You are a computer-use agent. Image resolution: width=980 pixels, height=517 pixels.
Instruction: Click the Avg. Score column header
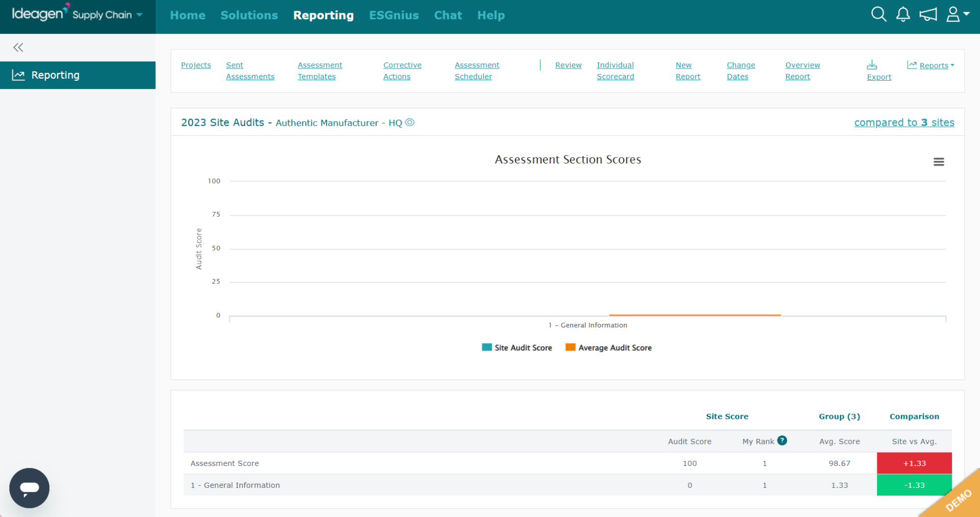click(840, 441)
